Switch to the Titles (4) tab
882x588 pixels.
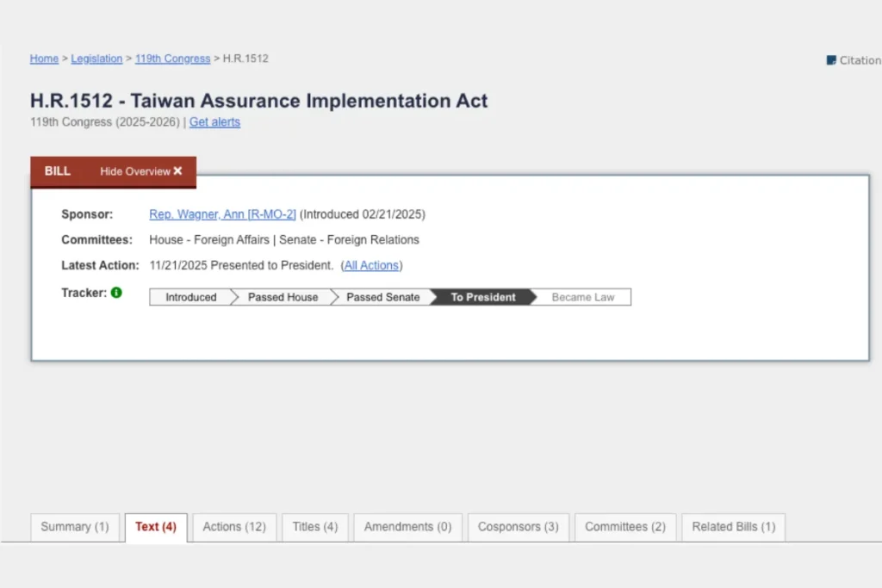(314, 527)
